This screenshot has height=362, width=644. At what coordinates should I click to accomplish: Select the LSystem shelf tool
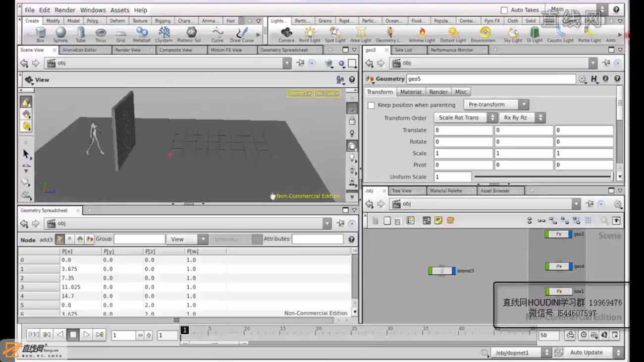(x=163, y=35)
